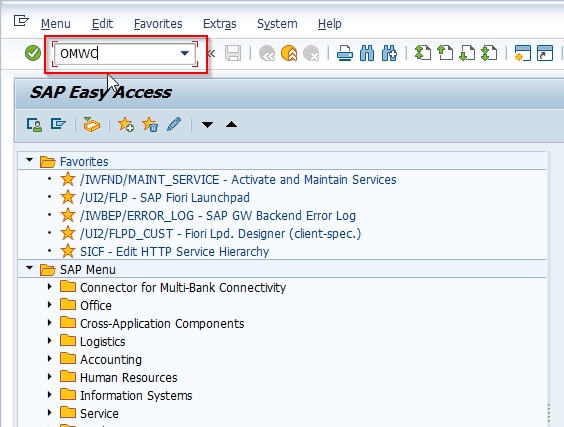Open the Extras menu

click(x=219, y=24)
